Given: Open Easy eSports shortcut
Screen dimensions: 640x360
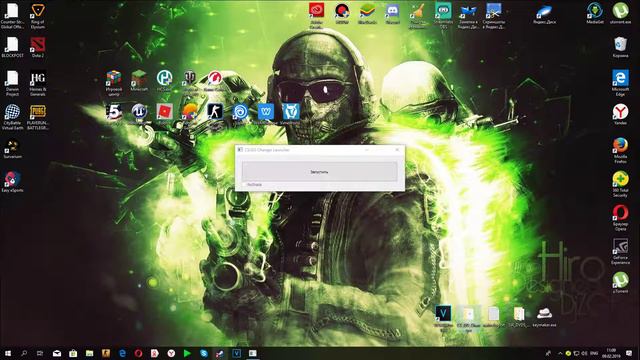Looking at the screenshot, I should [x=12, y=182].
